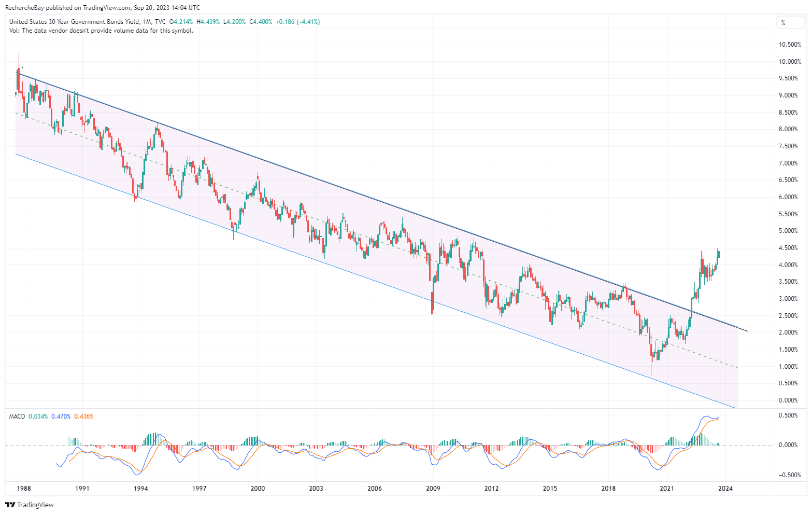Click the 2024 label on time axis

click(725, 488)
